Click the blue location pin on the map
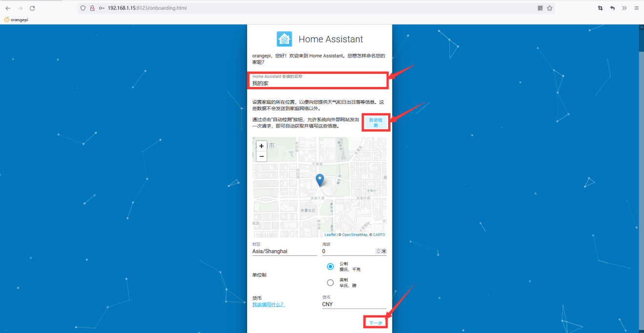This screenshot has width=644, height=333. point(320,180)
